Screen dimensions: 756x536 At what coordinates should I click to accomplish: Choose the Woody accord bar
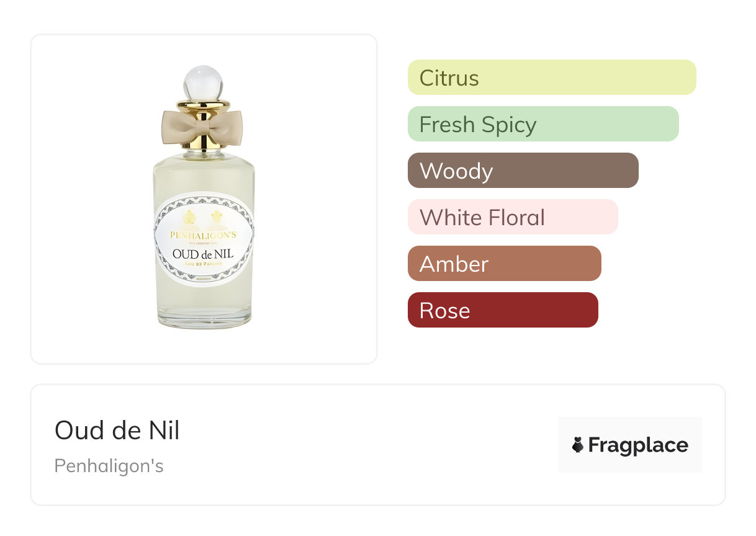(x=523, y=171)
